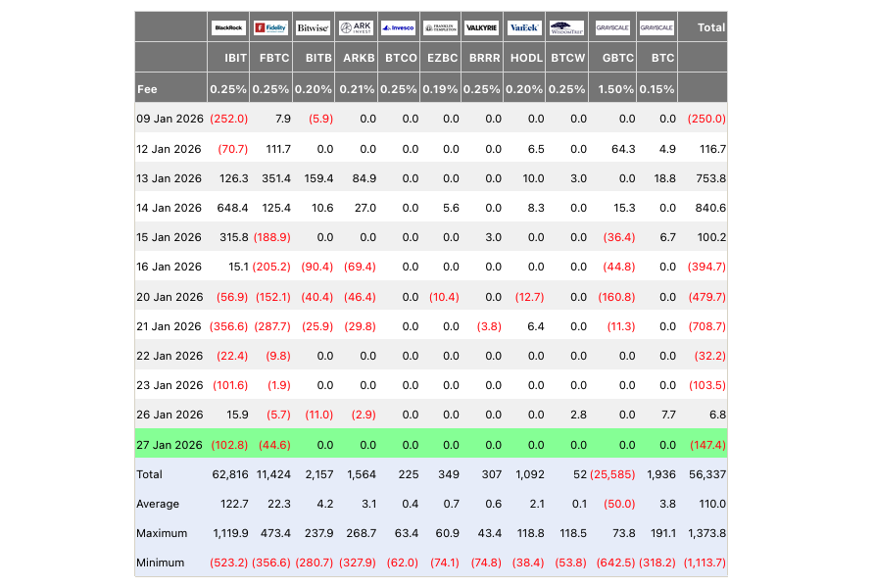Click the Grayscale logo above the BTC ticker
This screenshot has width=875, height=588.
657,27
